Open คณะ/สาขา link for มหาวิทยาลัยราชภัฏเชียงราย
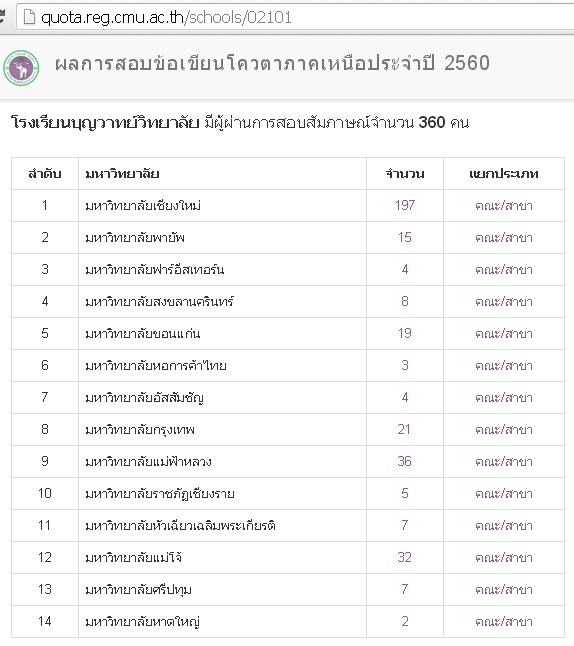The width and height of the screenshot is (574, 646). click(x=504, y=493)
